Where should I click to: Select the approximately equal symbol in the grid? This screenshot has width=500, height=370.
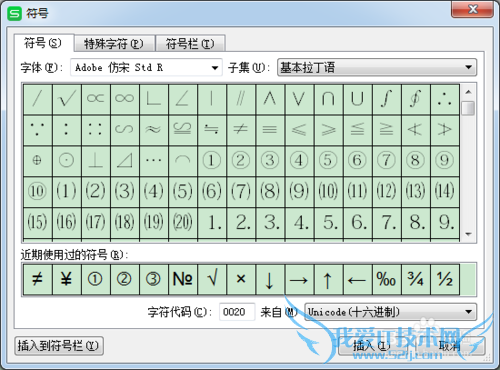pos(154,130)
